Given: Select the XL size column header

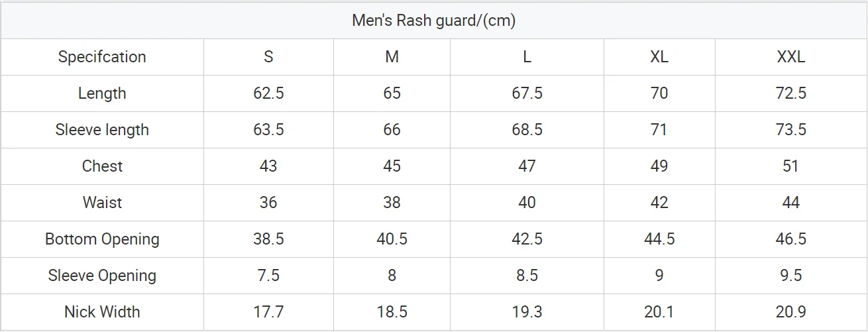Looking at the screenshot, I should [x=659, y=57].
